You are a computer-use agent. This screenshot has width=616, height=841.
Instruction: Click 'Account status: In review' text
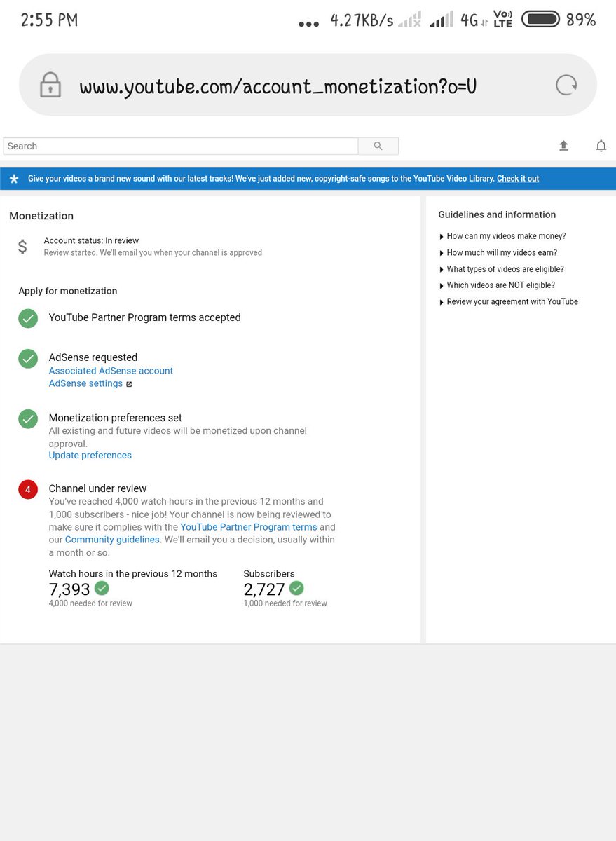(x=91, y=240)
